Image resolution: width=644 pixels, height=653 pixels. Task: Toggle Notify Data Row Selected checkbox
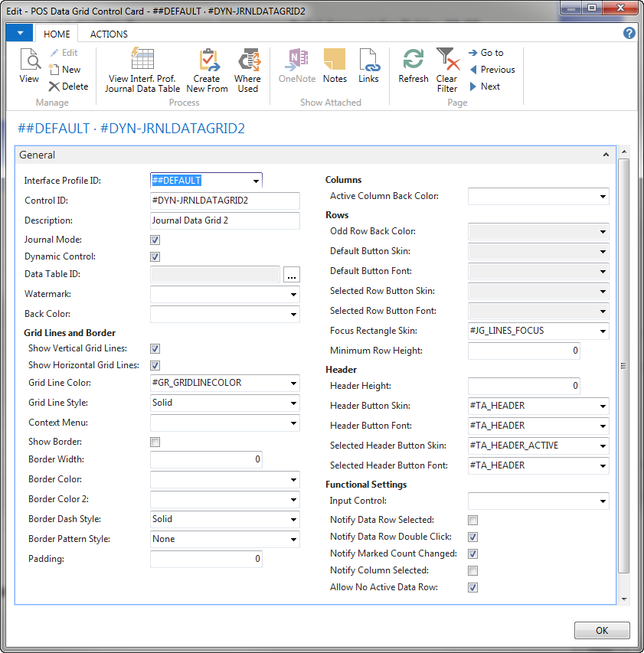point(473,521)
